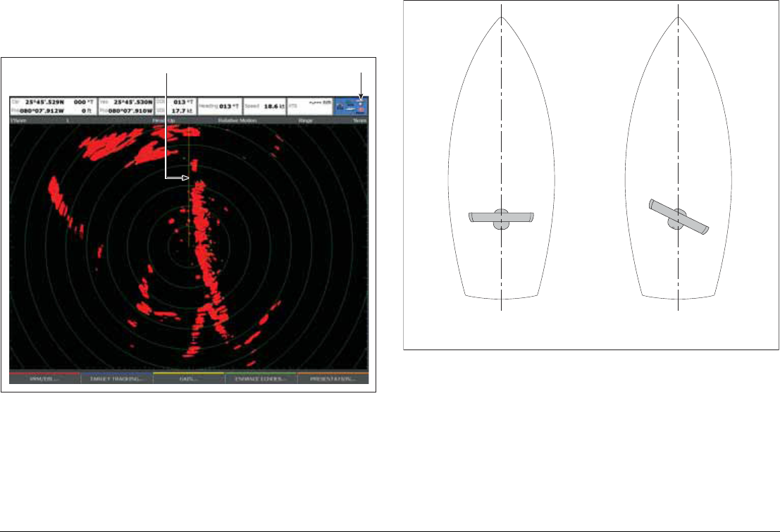Screen dimensions: 780x532
Task: Click the Head-Up orientation status label
Action: [x=163, y=120]
